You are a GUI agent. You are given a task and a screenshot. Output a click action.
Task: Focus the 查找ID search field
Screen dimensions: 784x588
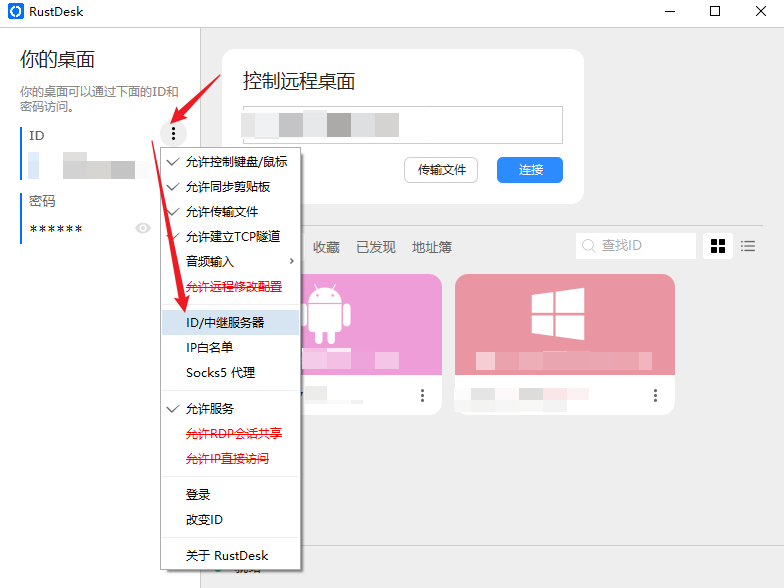tap(636, 246)
